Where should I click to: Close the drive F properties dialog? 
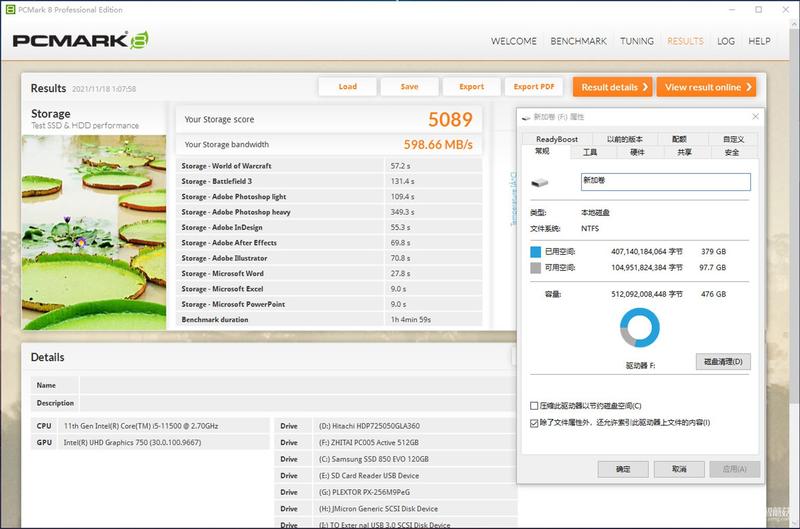tap(755, 117)
